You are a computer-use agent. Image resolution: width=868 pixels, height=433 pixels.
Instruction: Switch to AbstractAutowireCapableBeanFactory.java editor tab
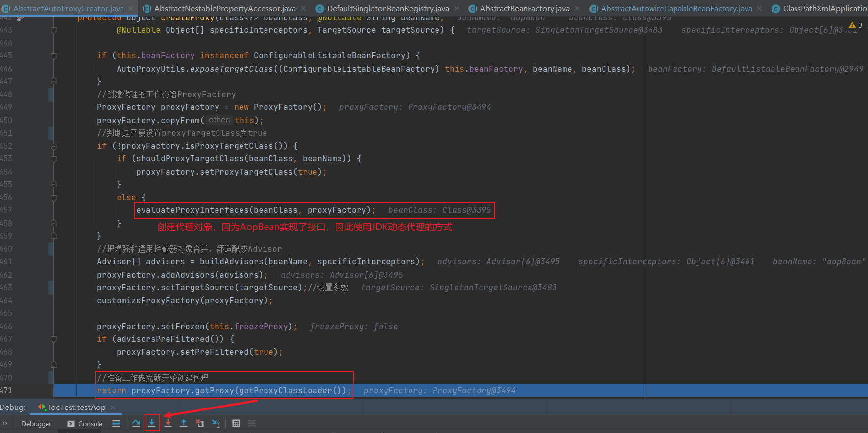(676, 8)
